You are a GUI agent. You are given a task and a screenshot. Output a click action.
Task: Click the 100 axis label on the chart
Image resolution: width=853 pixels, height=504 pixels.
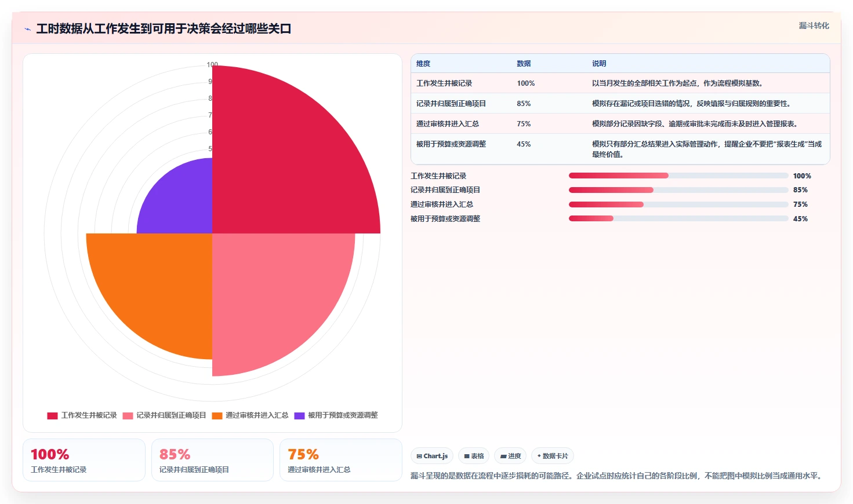coord(212,65)
